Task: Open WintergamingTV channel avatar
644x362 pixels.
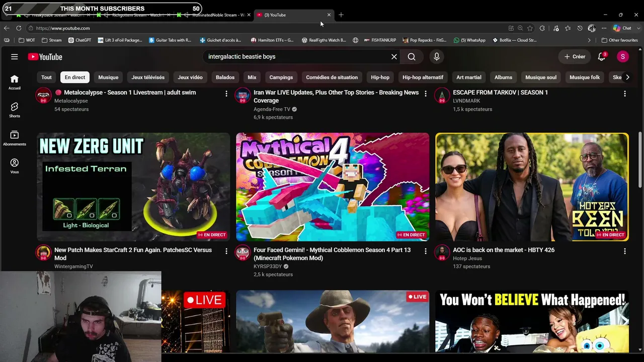Action: pos(44,253)
